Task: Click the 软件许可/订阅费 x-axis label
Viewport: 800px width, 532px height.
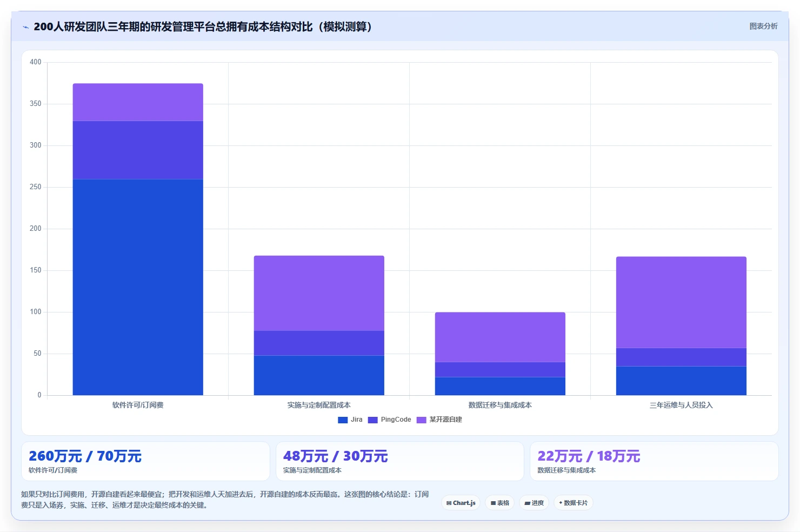Action: (138, 405)
